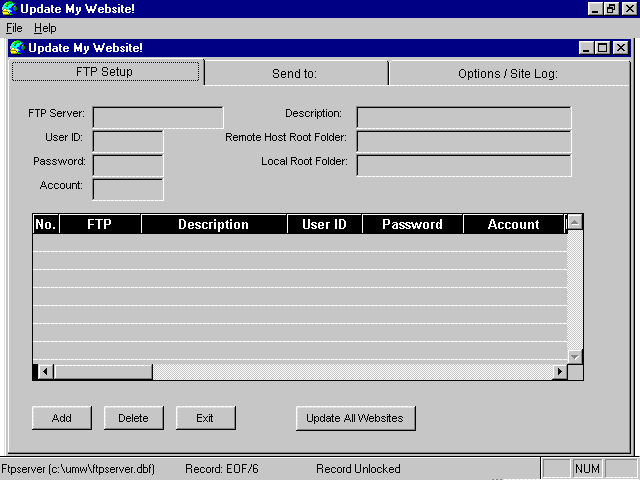
Task: Click the User ID text field
Action: pos(128,141)
